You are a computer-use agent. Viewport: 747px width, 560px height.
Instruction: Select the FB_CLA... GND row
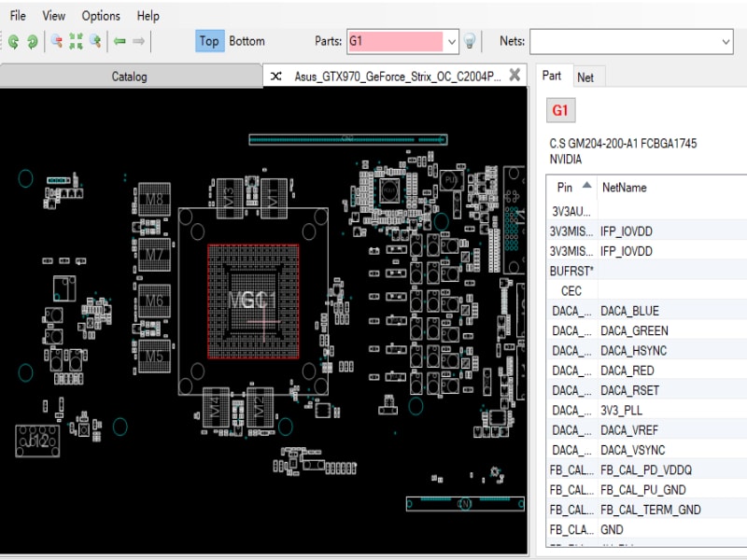[x=647, y=530]
